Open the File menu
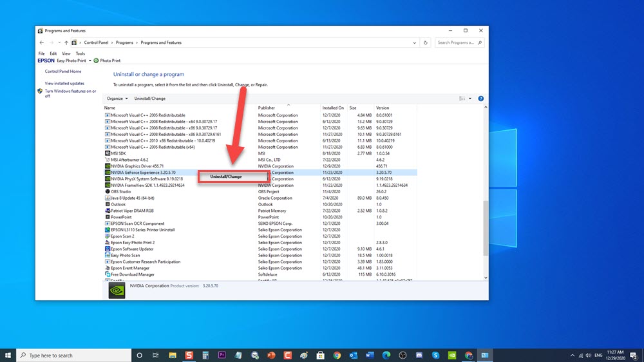Viewport: 644px width, 362px height. tap(41, 53)
